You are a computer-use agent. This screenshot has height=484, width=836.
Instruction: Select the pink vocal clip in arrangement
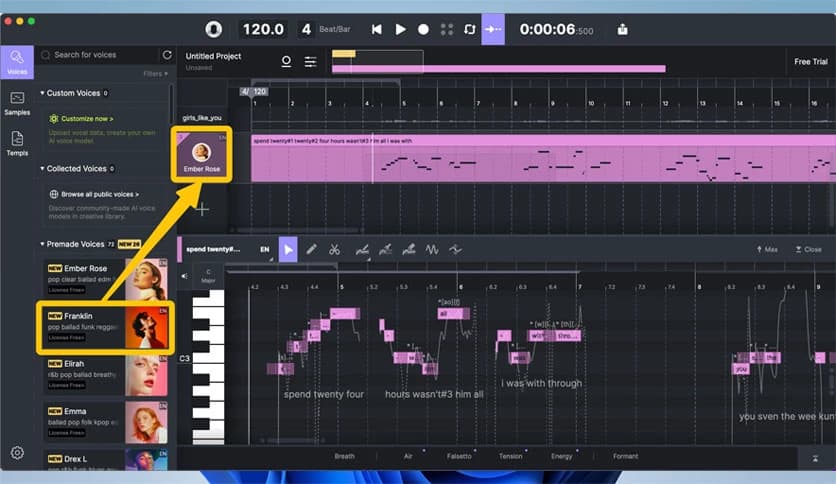tap(543, 158)
